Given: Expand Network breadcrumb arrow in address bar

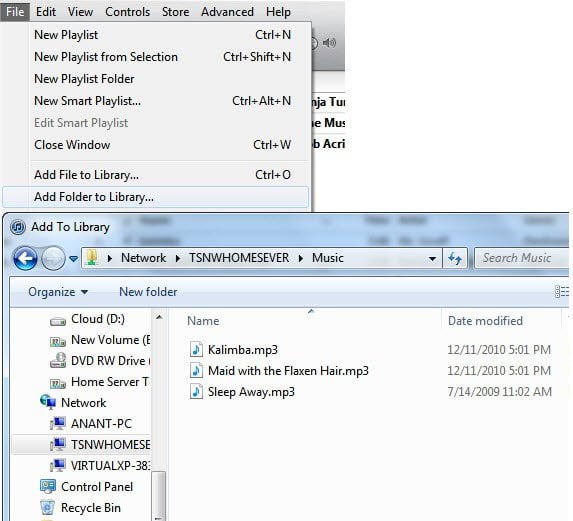Looking at the screenshot, I should [178, 258].
